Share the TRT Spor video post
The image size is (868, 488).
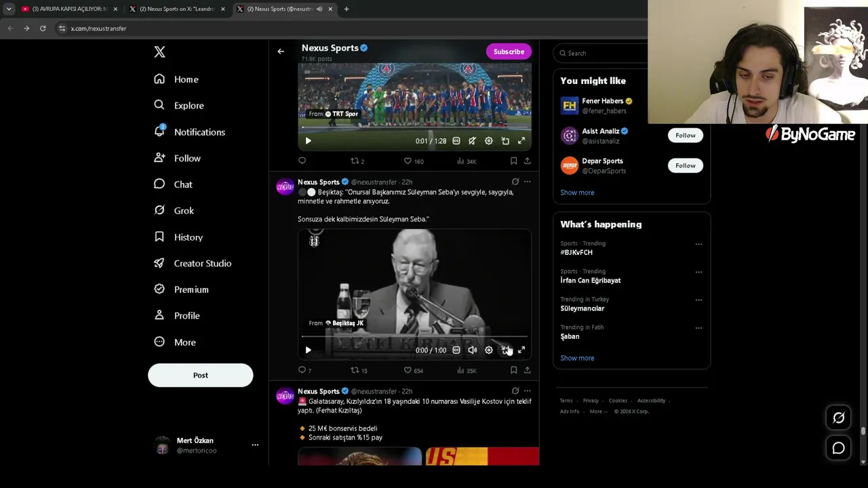point(527,161)
